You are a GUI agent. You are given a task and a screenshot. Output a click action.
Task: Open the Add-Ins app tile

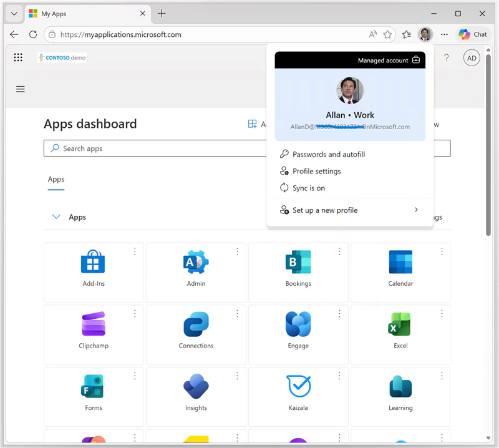point(94,272)
